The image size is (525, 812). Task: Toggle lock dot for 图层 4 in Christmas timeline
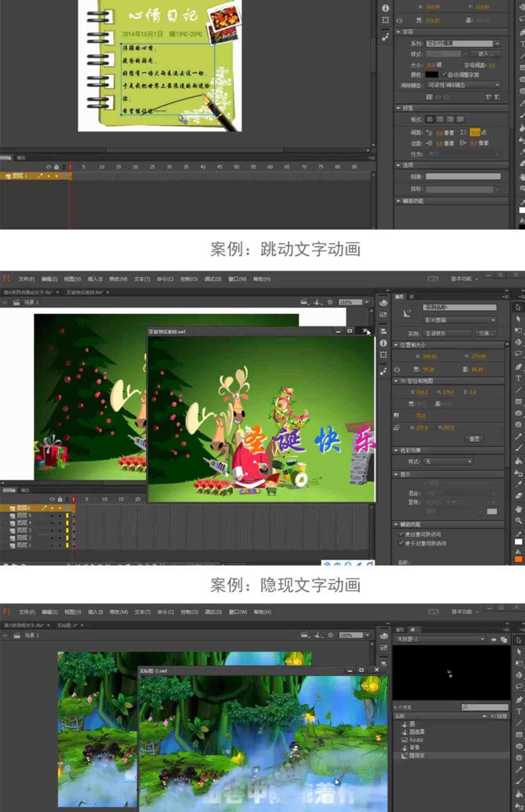pyautogui.click(x=60, y=523)
